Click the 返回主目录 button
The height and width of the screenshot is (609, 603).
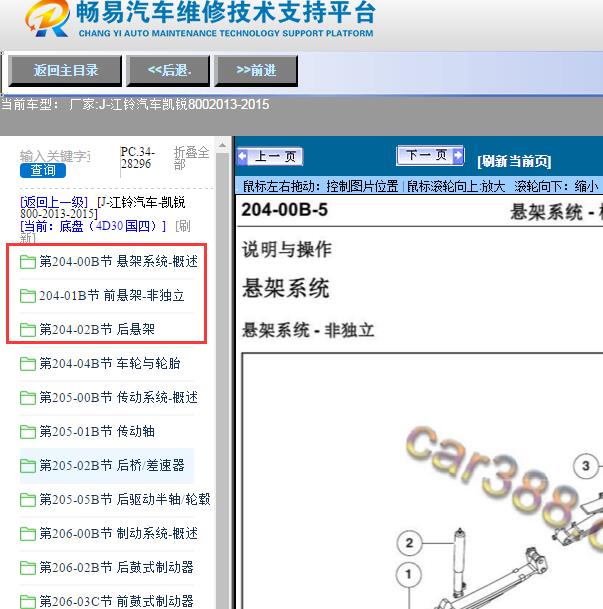pos(65,71)
